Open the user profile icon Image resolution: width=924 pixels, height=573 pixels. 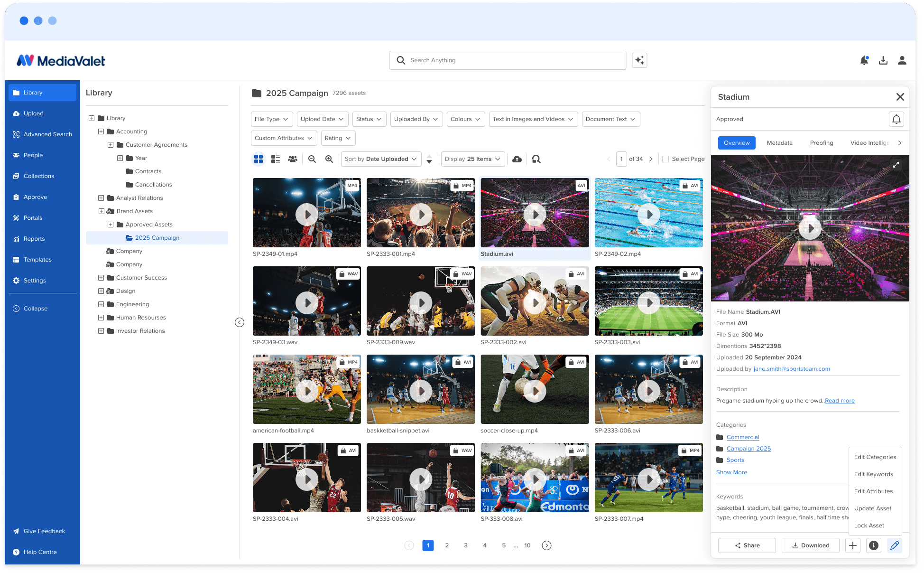pos(902,60)
